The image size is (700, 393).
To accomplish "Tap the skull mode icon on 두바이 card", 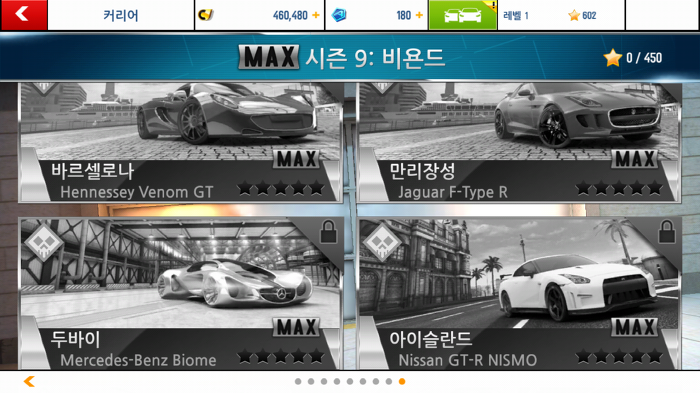I will (44, 242).
